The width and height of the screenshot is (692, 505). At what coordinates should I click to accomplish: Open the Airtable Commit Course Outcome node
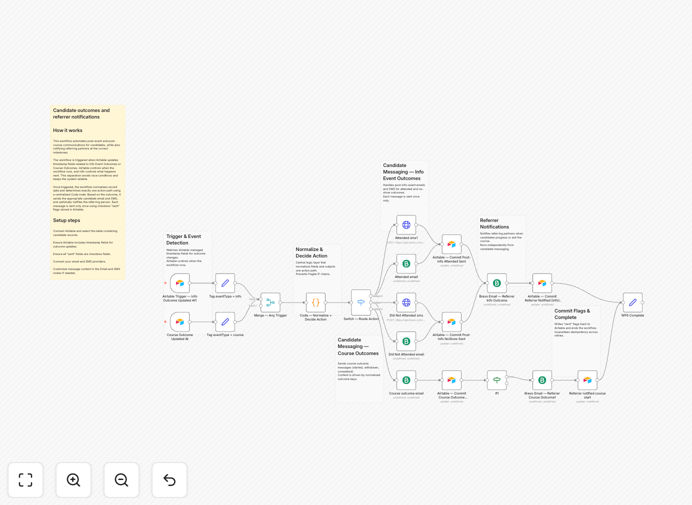click(x=451, y=380)
